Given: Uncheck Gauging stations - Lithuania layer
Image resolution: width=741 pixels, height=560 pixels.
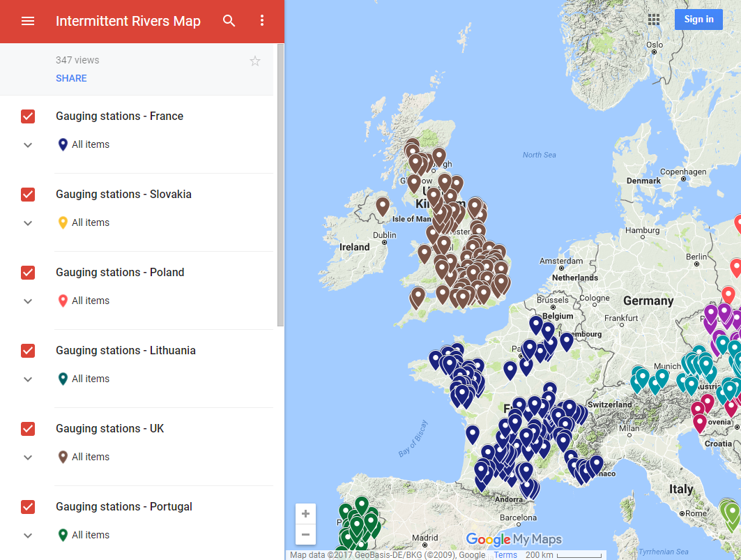Looking at the screenshot, I should [28, 351].
